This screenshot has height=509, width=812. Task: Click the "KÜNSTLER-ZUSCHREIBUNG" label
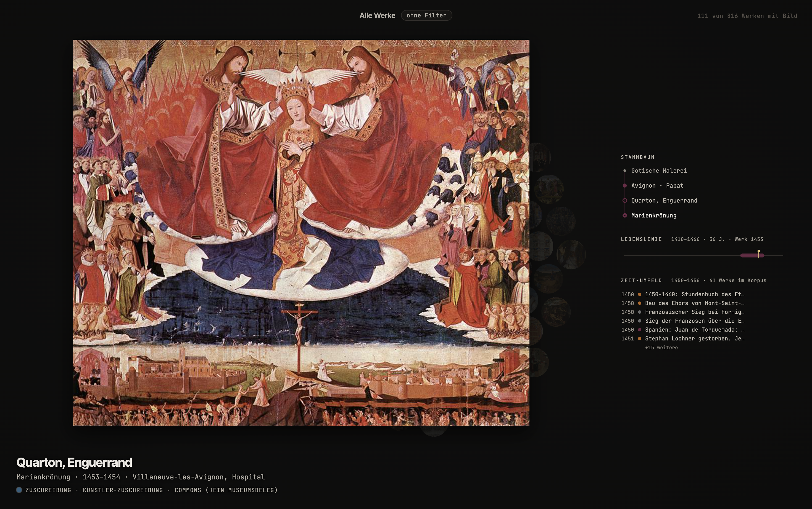click(123, 490)
